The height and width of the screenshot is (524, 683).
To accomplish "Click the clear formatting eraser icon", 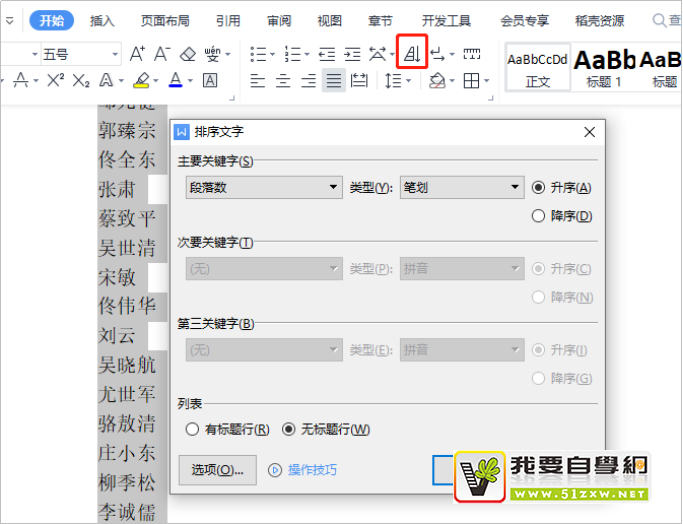I will click(188, 54).
